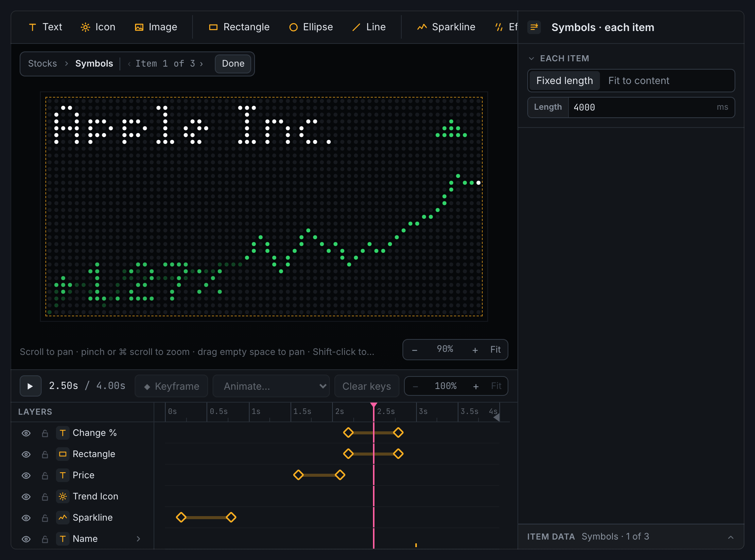Open the Animate... dropdown
Image resolution: width=755 pixels, height=560 pixels.
pos(271,386)
